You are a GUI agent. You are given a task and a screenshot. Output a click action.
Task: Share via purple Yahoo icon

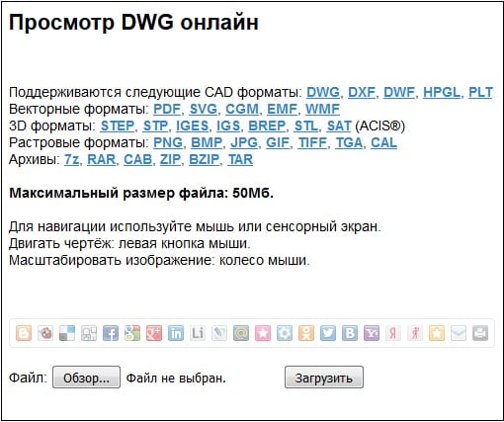click(x=372, y=333)
